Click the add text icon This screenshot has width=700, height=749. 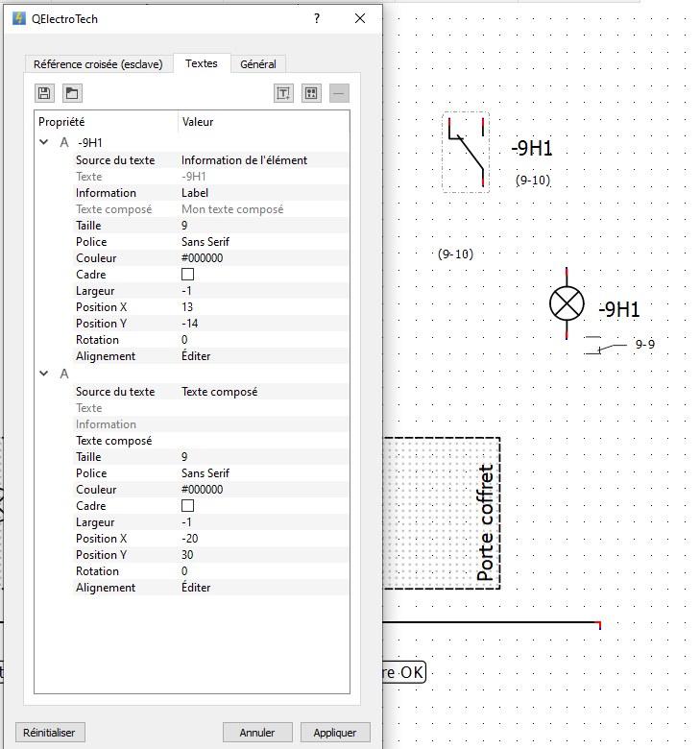coord(283,93)
